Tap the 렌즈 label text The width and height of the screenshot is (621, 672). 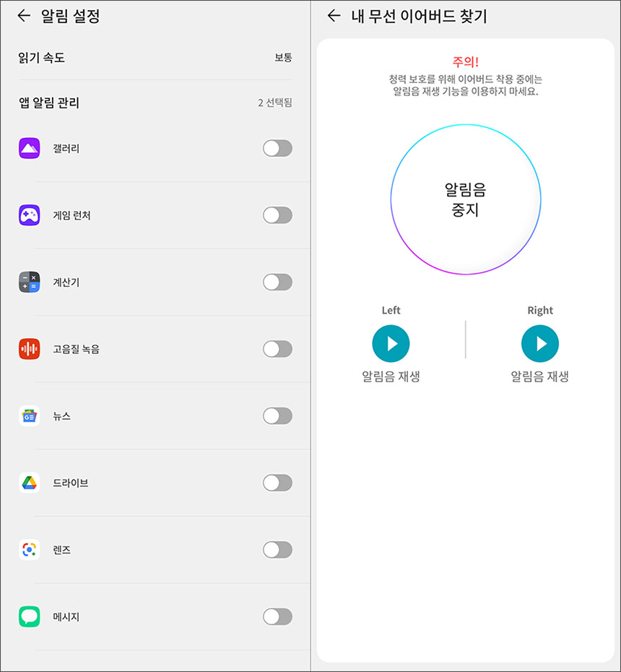61,549
